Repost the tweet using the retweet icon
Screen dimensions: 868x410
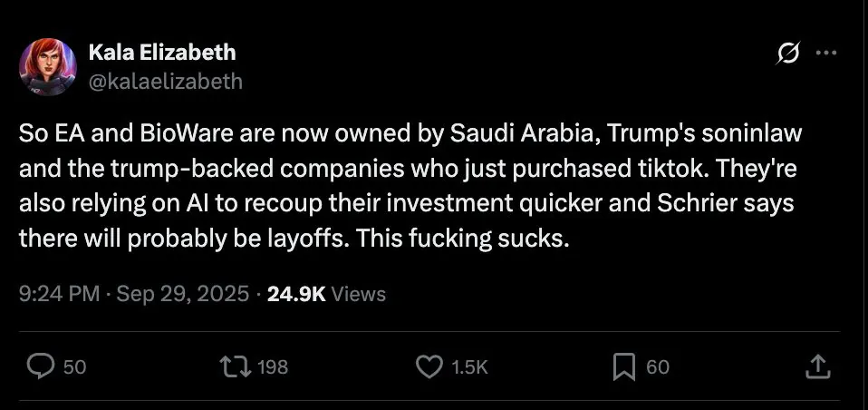pyautogui.click(x=236, y=366)
